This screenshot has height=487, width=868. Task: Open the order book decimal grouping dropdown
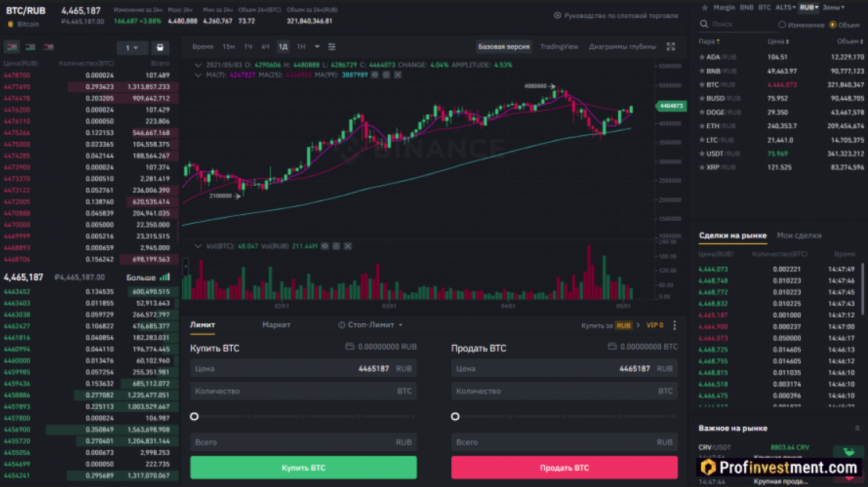click(132, 48)
